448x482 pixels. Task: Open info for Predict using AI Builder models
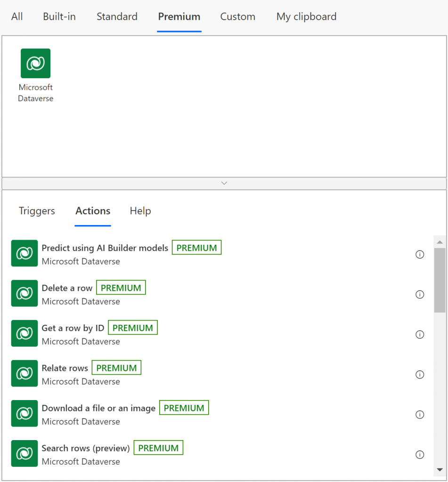[420, 255]
